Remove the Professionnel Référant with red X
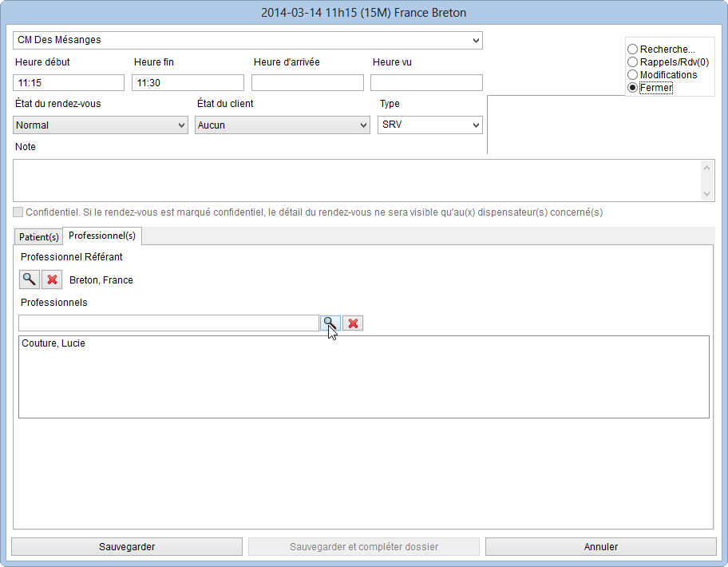 (52, 280)
